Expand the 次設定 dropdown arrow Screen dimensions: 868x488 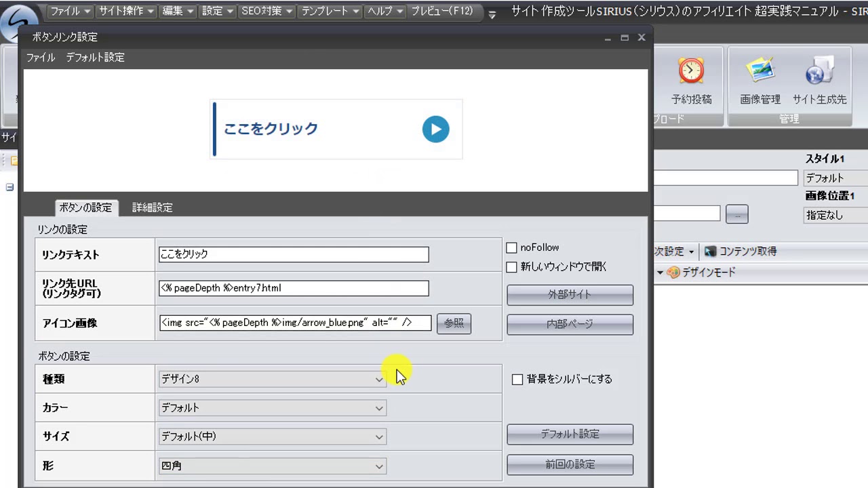point(691,252)
